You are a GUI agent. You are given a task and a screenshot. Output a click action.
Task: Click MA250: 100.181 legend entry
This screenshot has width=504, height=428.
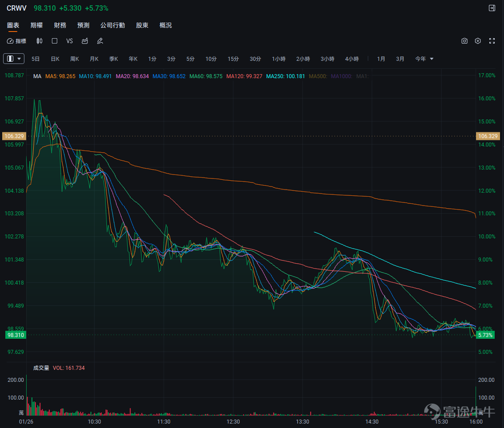pos(285,76)
